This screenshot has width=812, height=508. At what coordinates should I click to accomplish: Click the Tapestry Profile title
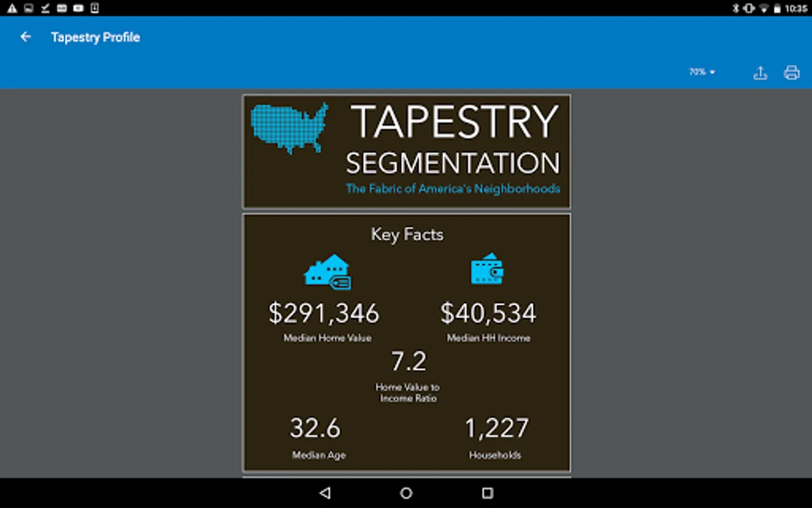95,37
